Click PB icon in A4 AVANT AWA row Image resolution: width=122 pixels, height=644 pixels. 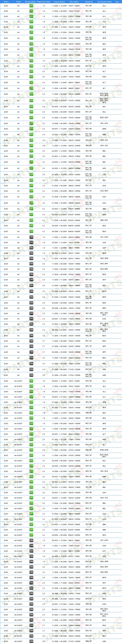point(31,439)
